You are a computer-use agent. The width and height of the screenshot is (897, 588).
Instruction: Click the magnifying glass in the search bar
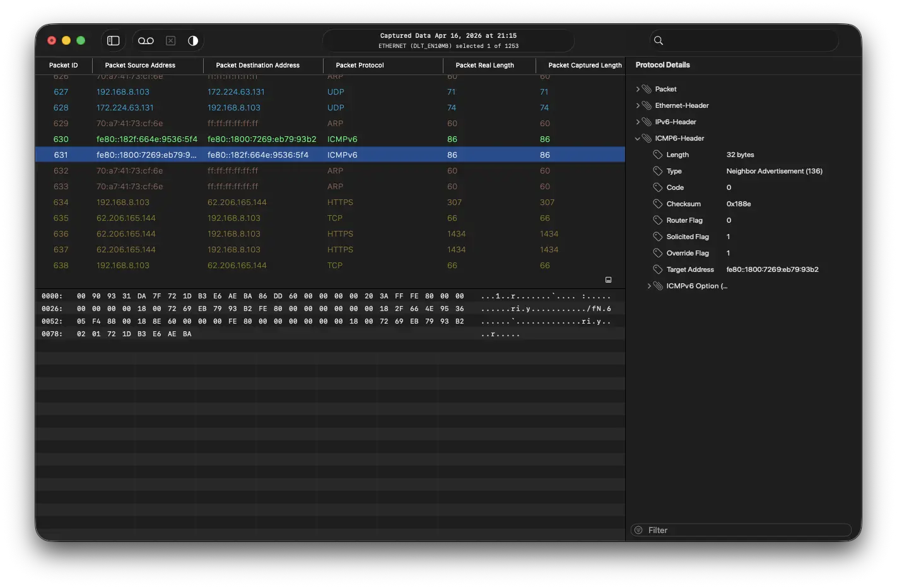[x=658, y=40]
